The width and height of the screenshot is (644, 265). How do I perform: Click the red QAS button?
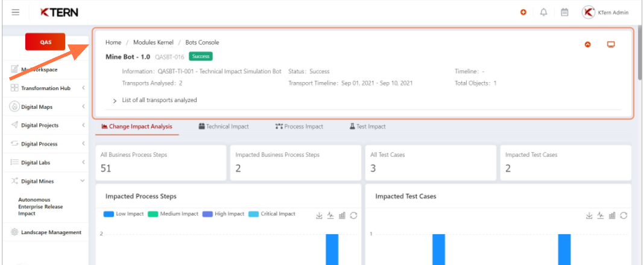click(45, 42)
